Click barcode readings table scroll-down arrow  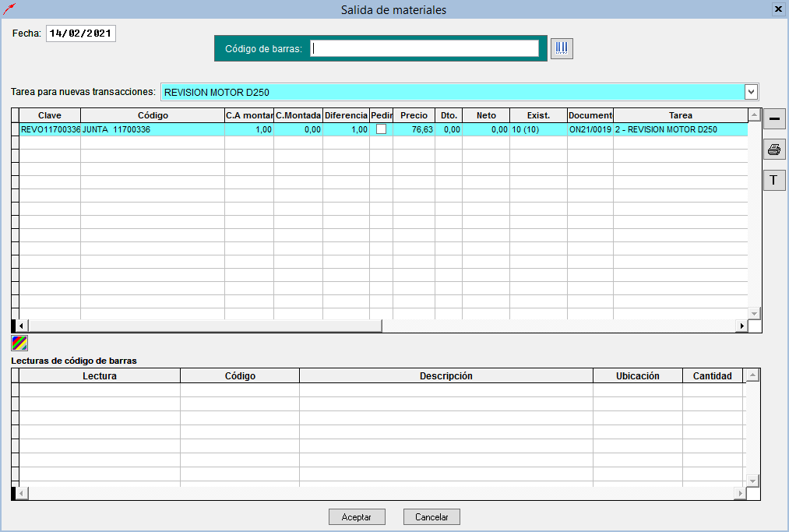tap(752, 481)
